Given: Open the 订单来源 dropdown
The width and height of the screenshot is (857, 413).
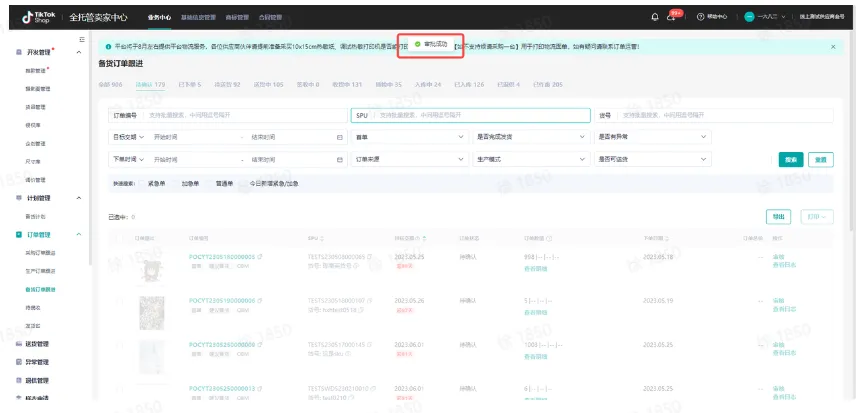Looking at the screenshot, I should (x=409, y=160).
